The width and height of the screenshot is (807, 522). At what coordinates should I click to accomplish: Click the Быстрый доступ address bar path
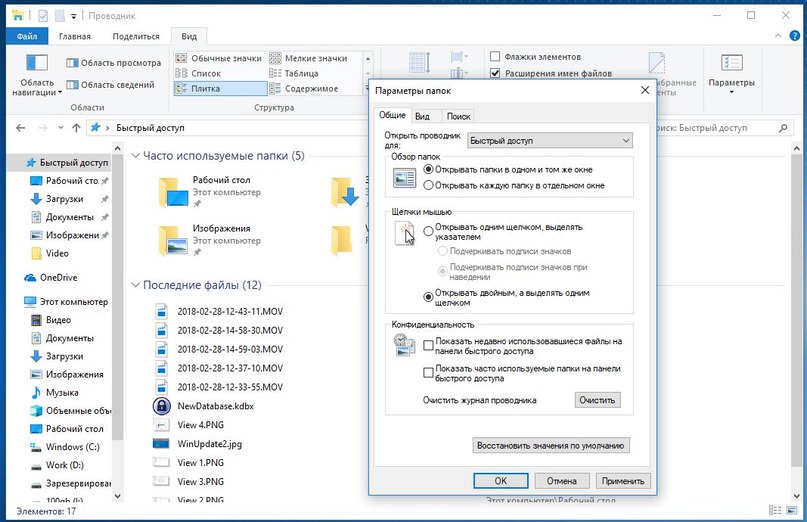click(x=150, y=128)
